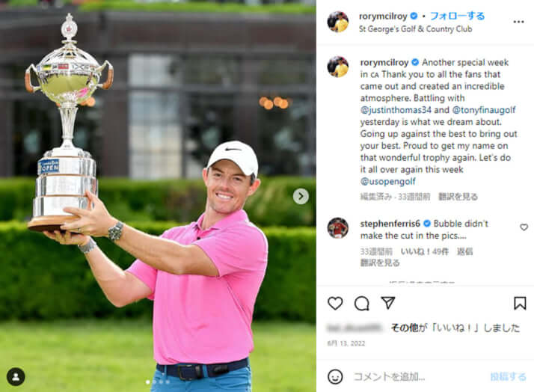Open the comment bubble icon
This screenshot has height=392, width=534.
[362, 303]
